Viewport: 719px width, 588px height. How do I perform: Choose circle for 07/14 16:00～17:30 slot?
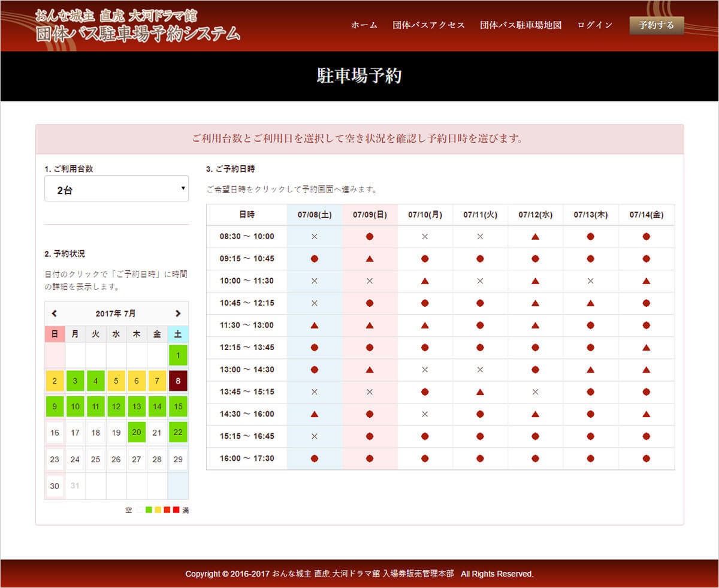tap(647, 459)
